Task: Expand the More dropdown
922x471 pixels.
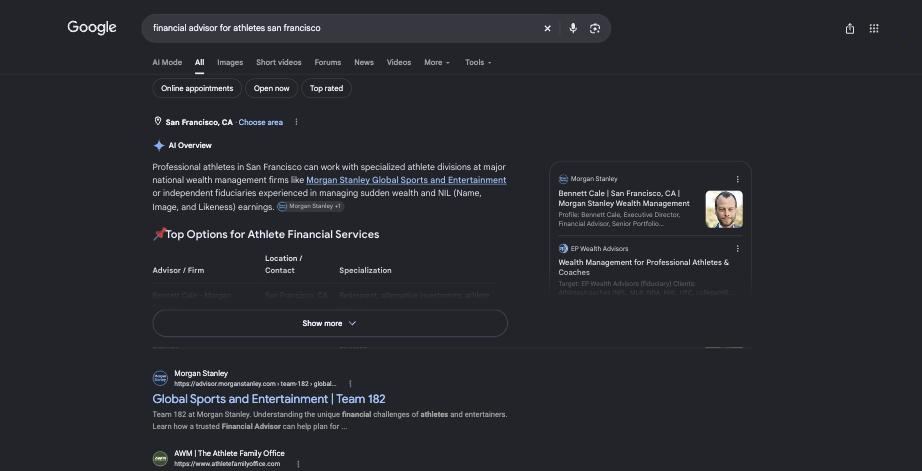Action: (437, 62)
